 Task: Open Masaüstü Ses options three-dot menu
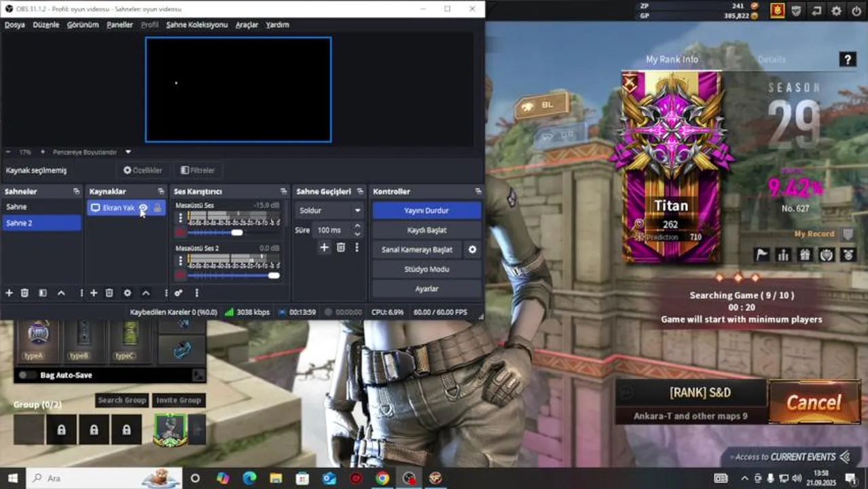181,218
